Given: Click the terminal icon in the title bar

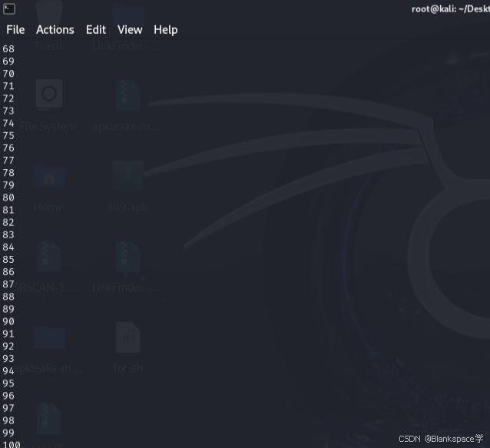Looking at the screenshot, I should [9, 8].
